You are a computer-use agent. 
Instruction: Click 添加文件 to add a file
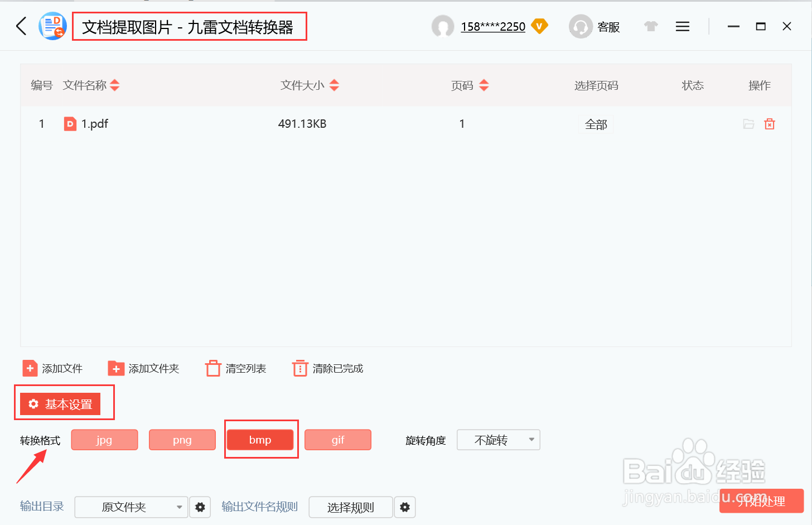[x=52, y=368]
